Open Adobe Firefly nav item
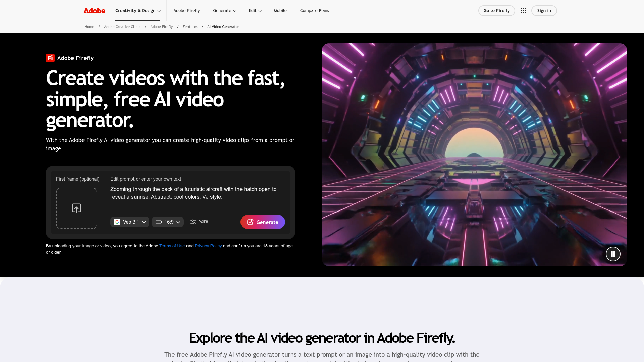 point(186,11)
